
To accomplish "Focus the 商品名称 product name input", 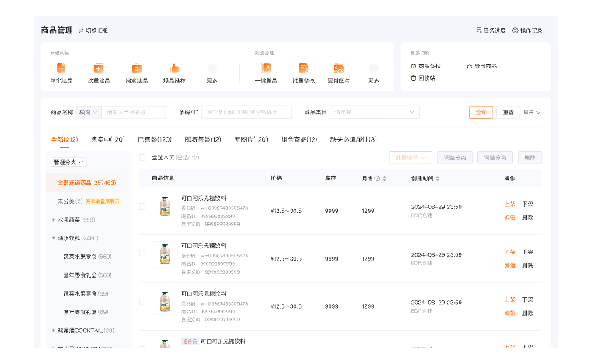I will pyautogui.click(x=134, y=112).
